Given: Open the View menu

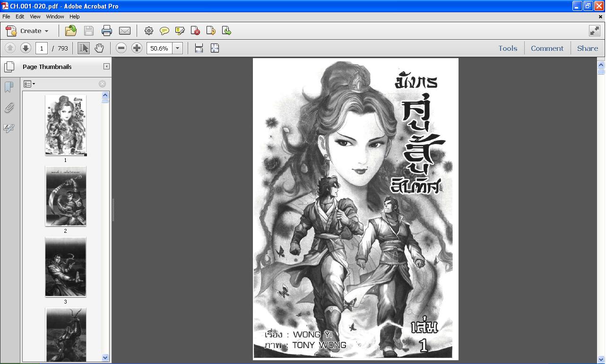Looking at the screenshot, I should (35, 17).
